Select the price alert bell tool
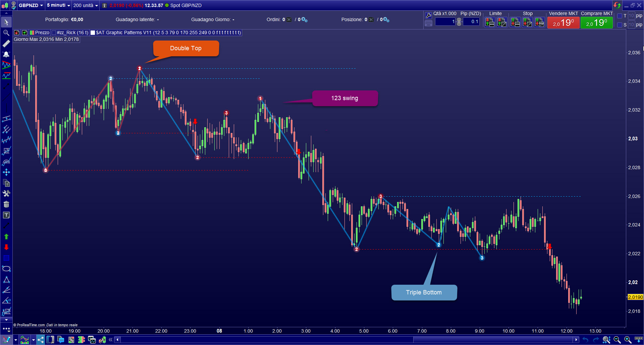The height and width of the screenshot is (345, 644). pyautogui.click(x=6, y=54)
